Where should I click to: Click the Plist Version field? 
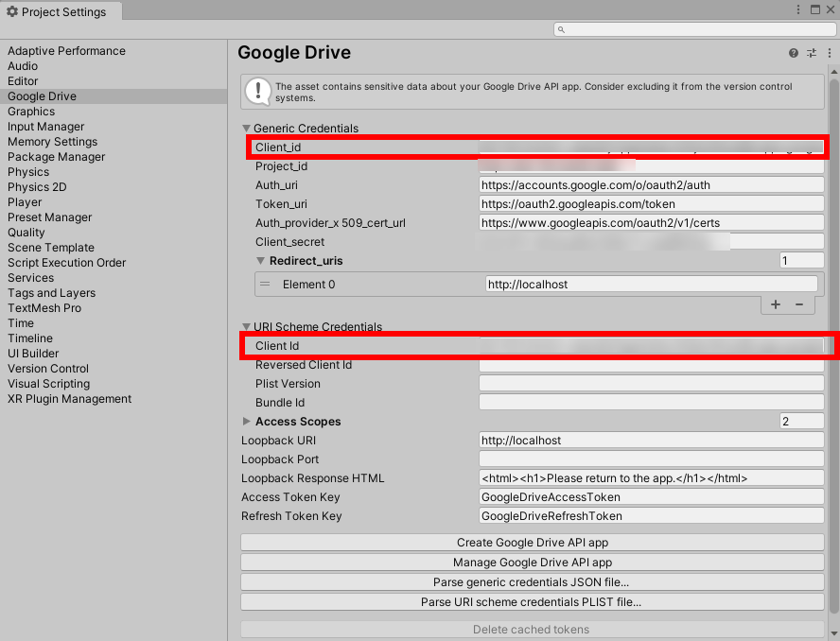coord(652,384)
